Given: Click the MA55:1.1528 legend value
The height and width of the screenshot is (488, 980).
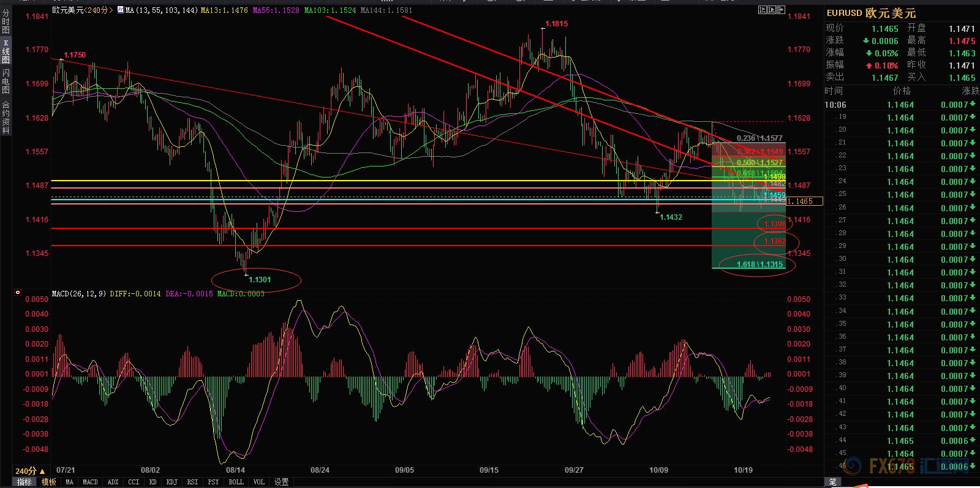Looking at the screenshot, I should (x=276, y=10).
